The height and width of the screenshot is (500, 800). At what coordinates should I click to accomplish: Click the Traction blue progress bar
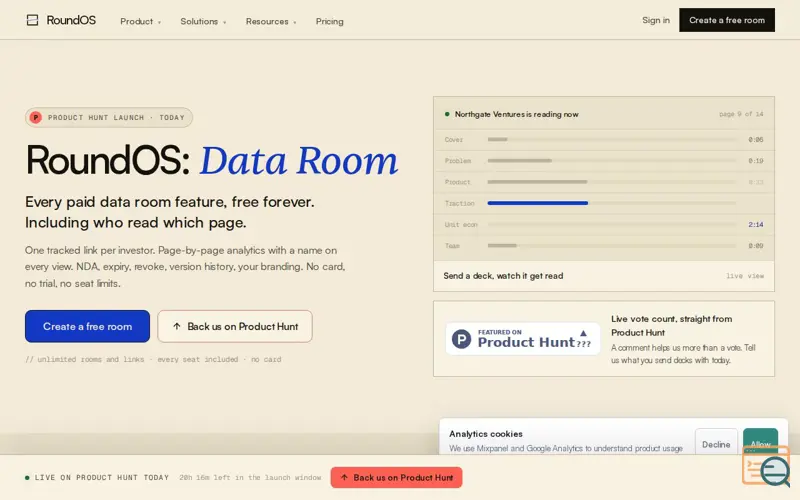click(538, 203)
